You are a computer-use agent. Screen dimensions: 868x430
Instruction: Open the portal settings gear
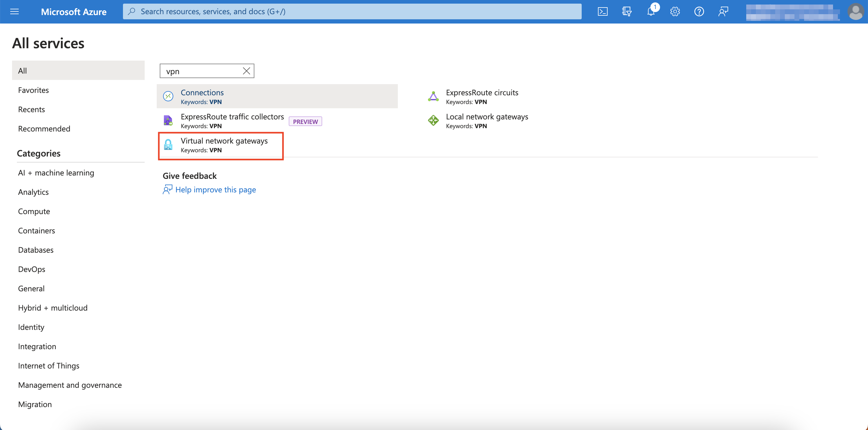pos(675,11)
